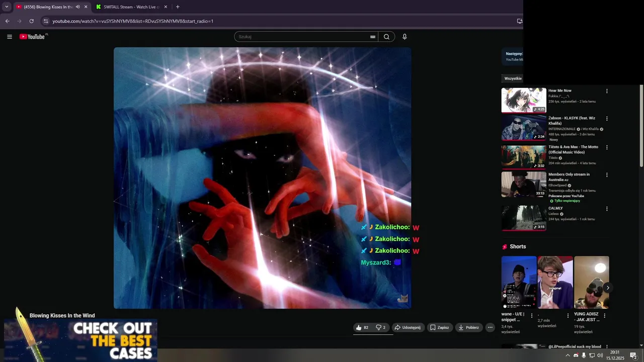Click the install/cast icon at address bar end
644x362 pixels.
point(520,21)
